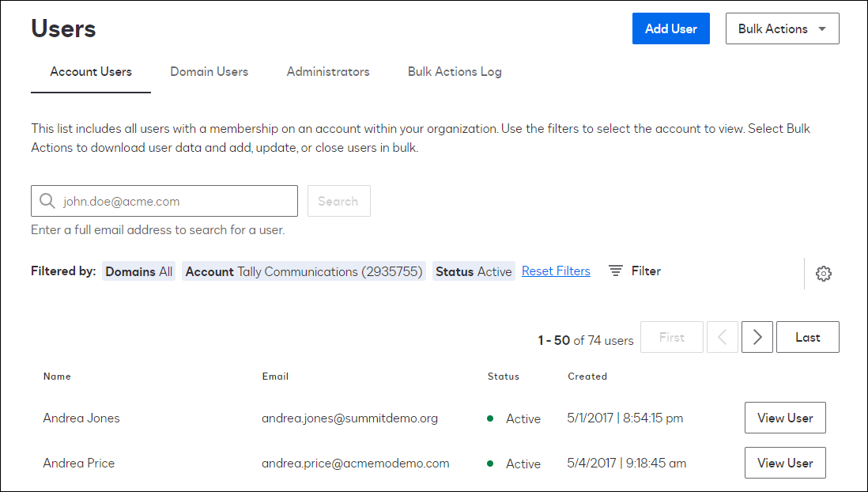Screen dimensions: 868x492
Task: Click View User for Andrea Jones
Action: coord(785,418)
